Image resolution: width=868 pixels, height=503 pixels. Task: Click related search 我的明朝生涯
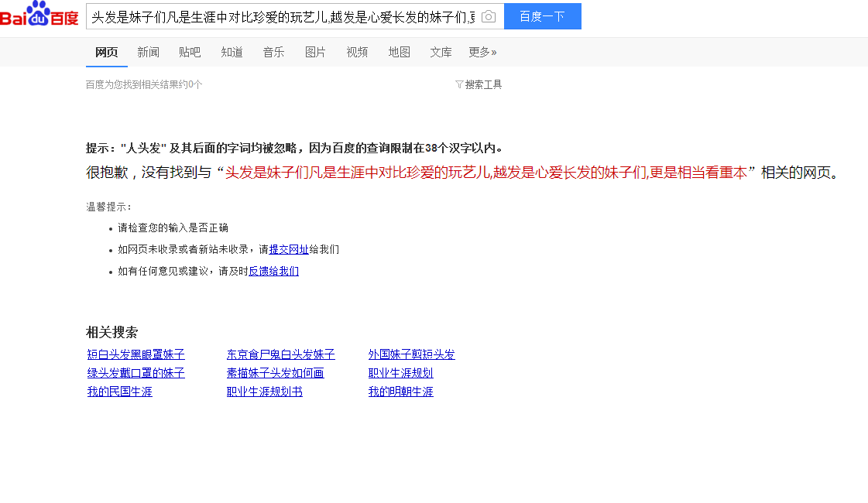click(400, 392)
